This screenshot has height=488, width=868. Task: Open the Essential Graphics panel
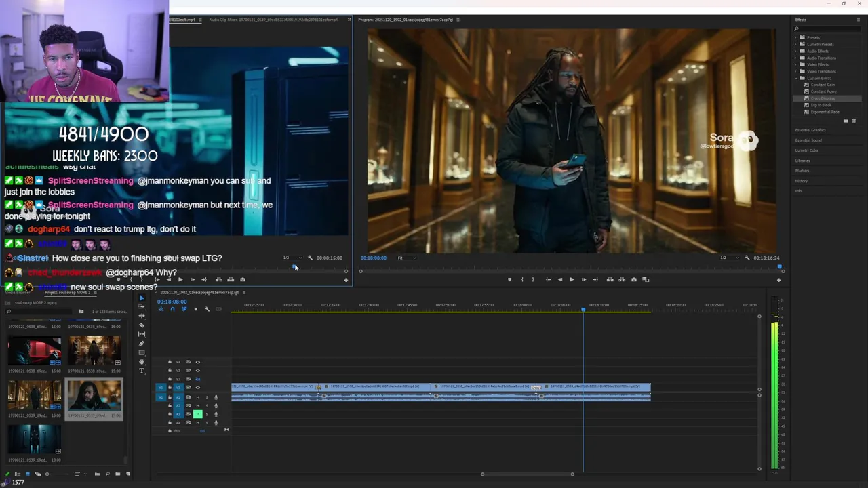pos(810,130)
